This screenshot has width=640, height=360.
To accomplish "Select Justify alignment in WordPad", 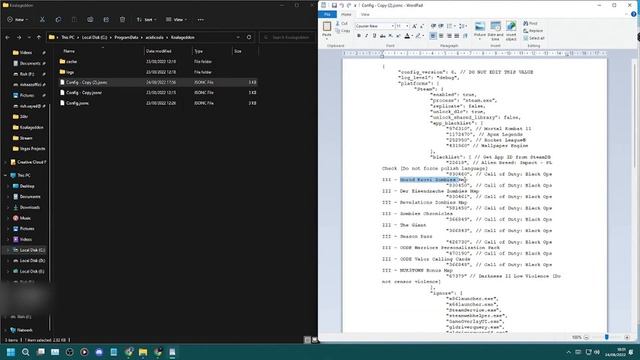I will point(457,36).
